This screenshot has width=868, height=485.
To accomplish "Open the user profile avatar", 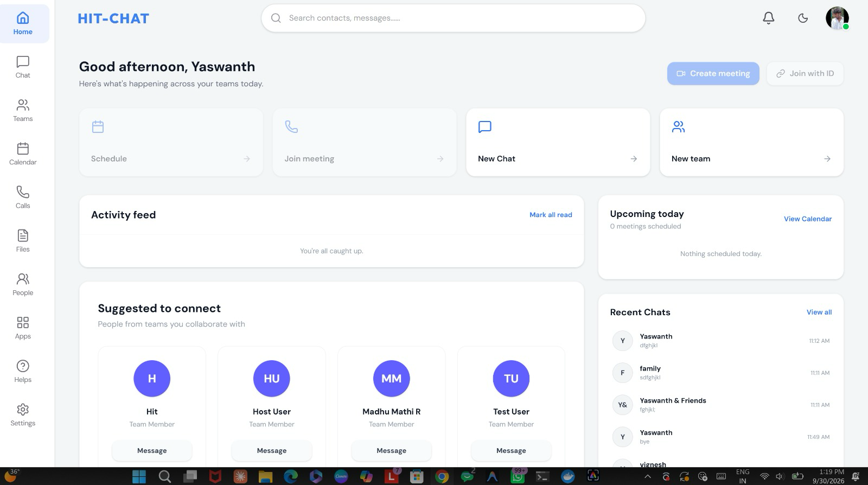I will pyautogui.click(x=837, y=18).
